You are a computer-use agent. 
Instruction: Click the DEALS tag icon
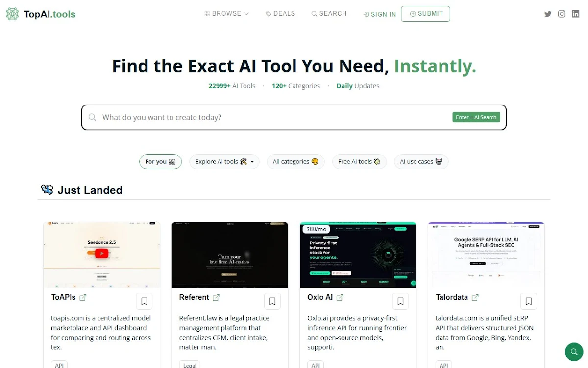(269, 14)
